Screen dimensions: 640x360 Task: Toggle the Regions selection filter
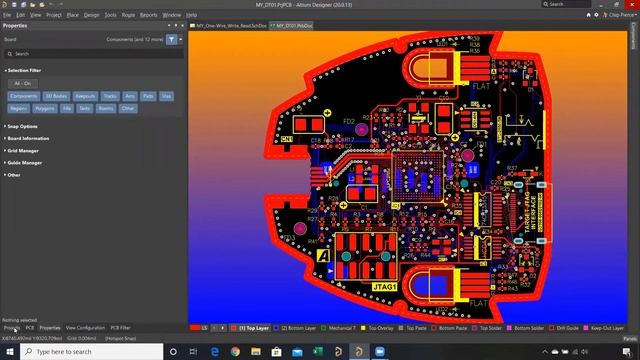click(x=18, y=109)
